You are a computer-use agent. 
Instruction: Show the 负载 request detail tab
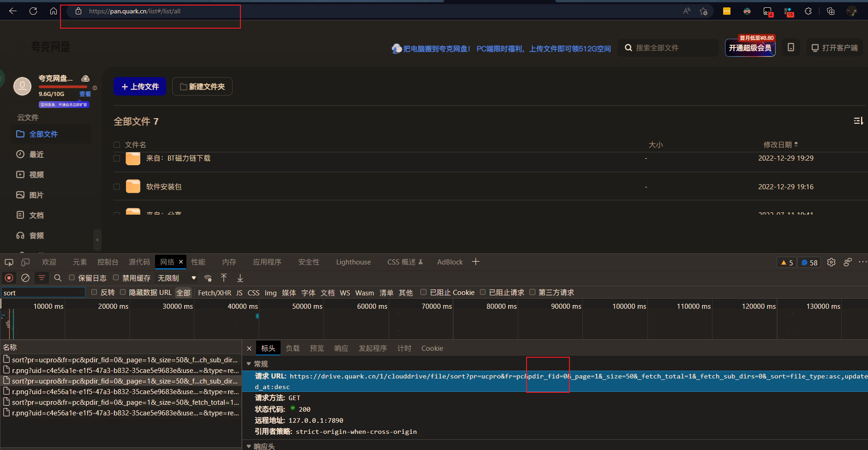[293, 348]
